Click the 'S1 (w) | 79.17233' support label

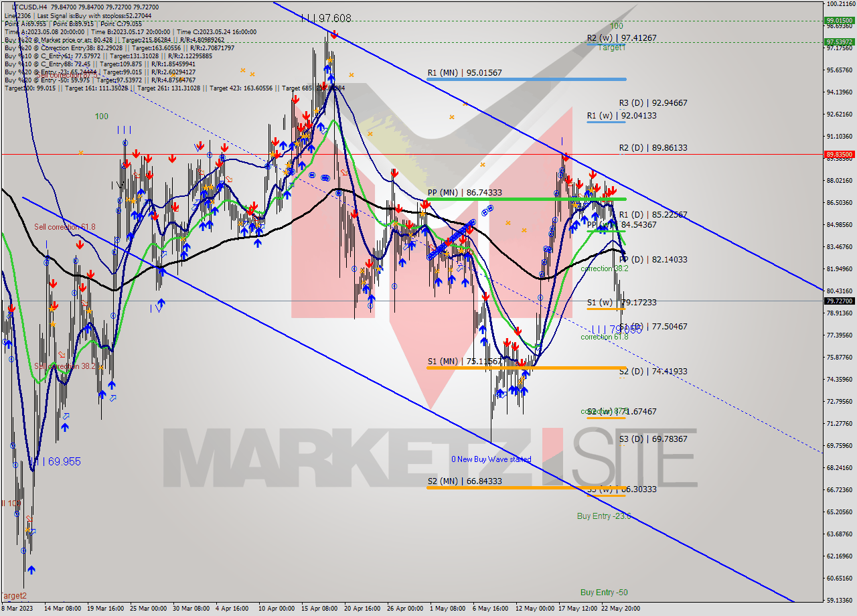click(622, 303)
